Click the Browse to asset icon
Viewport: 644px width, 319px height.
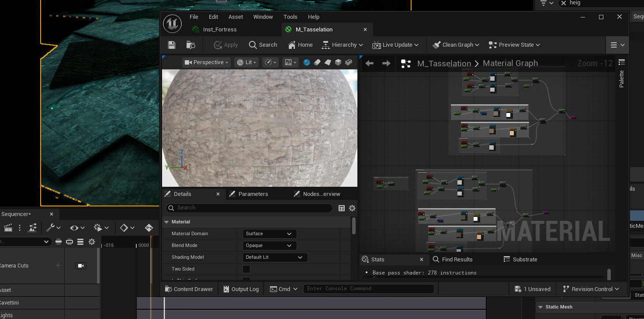click(x=190, y=45)
